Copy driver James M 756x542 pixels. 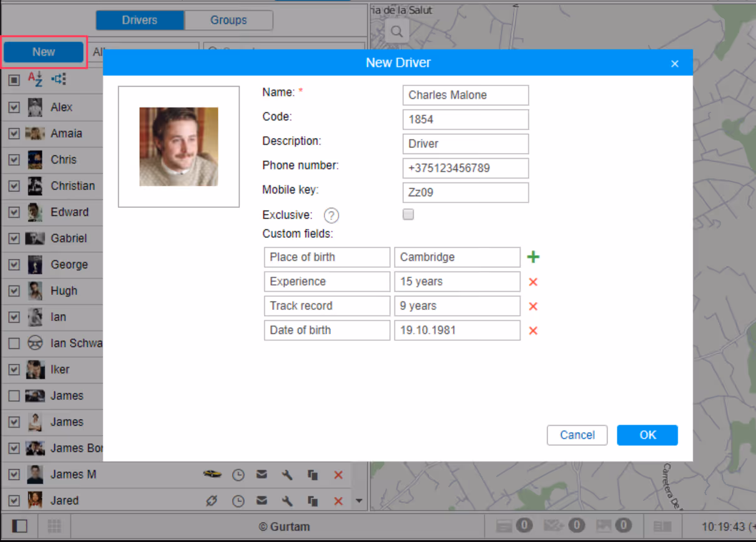click(x=313, y=475)
